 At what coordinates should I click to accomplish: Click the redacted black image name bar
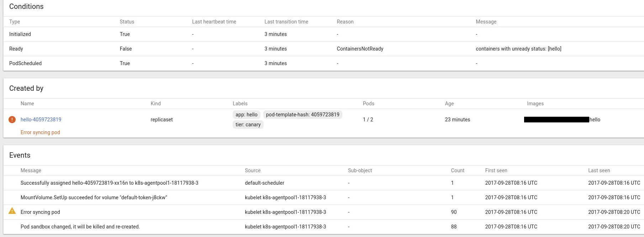tap(556, 120)
